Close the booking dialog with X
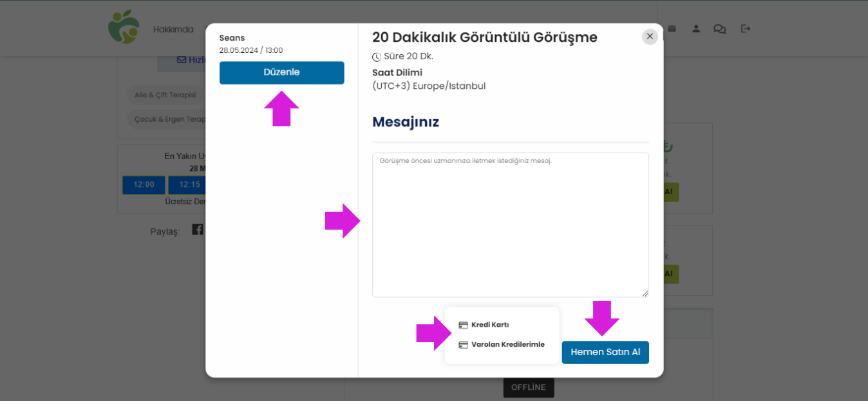The image size is (868, 406). (x=650, y=37)
